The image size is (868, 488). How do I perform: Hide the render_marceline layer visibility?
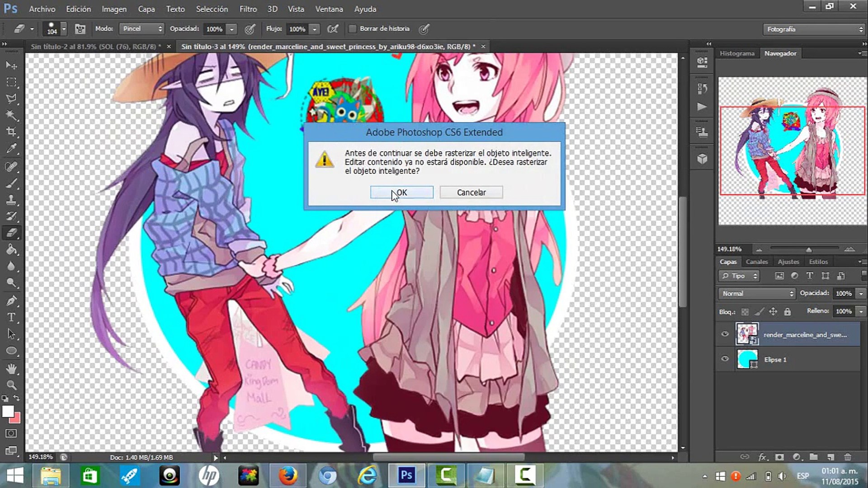[x=725, y=334]
